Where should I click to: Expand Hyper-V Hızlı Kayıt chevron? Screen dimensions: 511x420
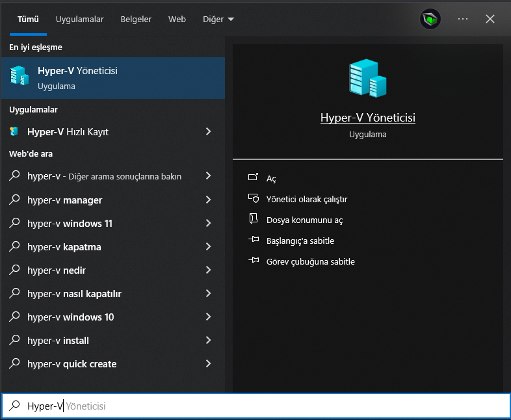pyautogui.click(x=208, y=131)
